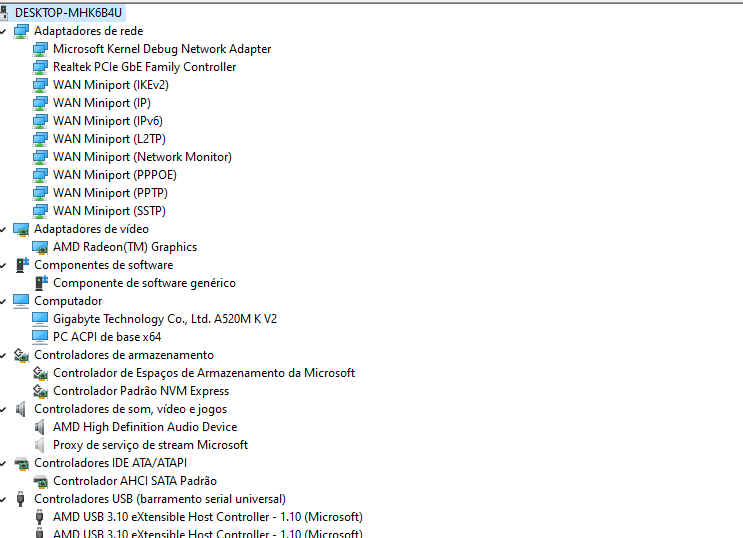
Task: Click the Controladores de armazenamento category icon
Action: (x=21, y=355)
